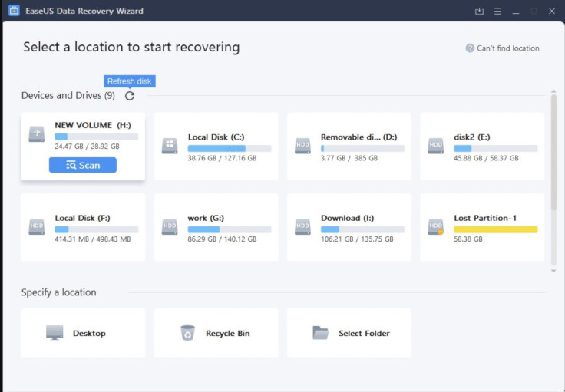This screenshot has height=392, width=565.
Task: Close the EaseUS Data Recovery window
Action: pyautogui.click(x=552, y=12)
